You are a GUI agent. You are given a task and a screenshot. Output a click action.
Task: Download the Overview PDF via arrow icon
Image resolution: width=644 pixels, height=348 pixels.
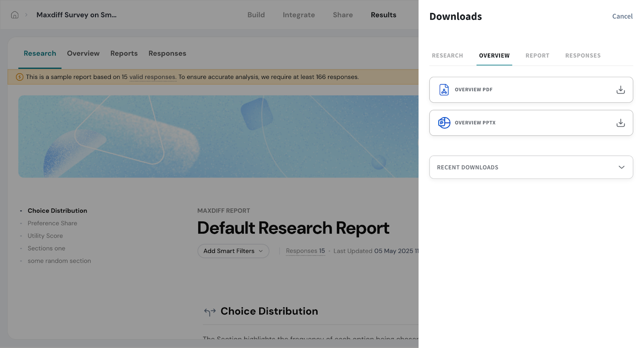(620, 90)
